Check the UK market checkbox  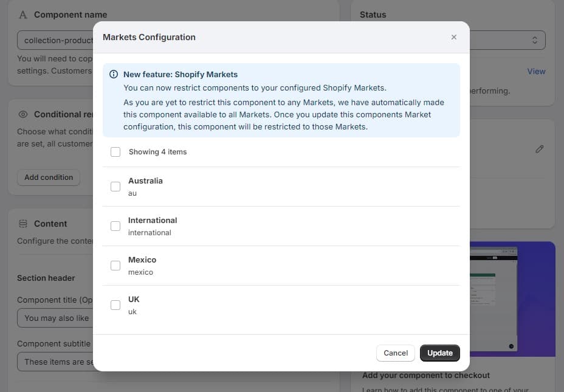[x=115, y=305]
